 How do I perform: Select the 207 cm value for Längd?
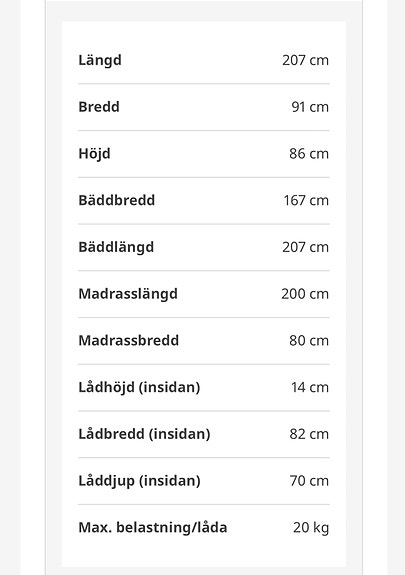point(305,60)
